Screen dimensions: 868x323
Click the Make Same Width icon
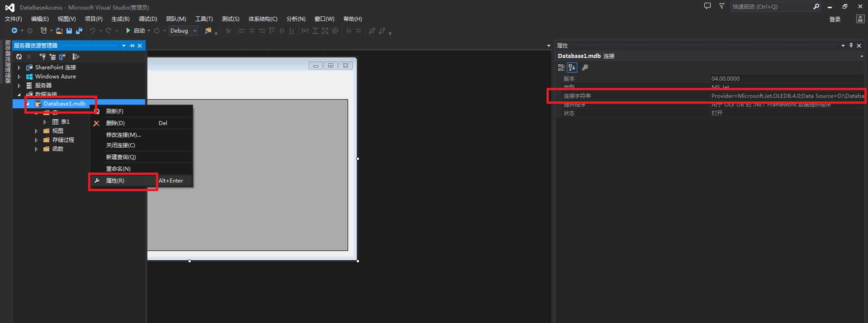click(305, 31)
